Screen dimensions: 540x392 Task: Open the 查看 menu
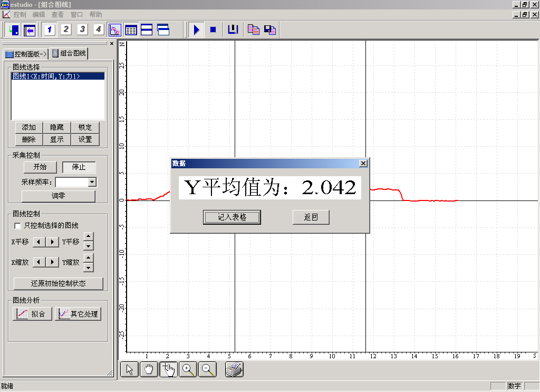click(57, 15)
